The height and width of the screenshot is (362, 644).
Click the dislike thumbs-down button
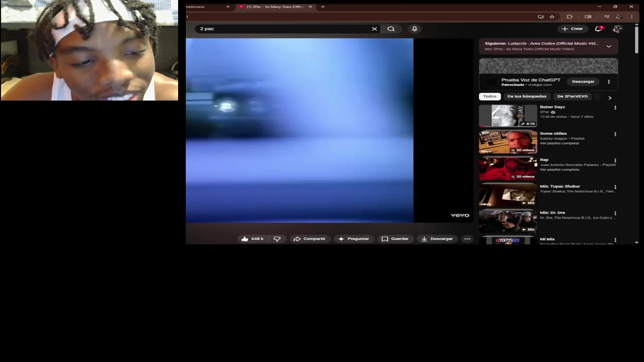[x=277, y=239]
